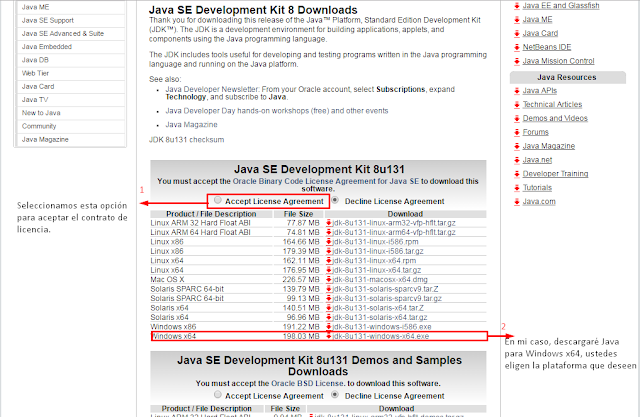Click red arrow icon next to Developer Training
This screenshot has height=417, width=640.
[517, 175]
